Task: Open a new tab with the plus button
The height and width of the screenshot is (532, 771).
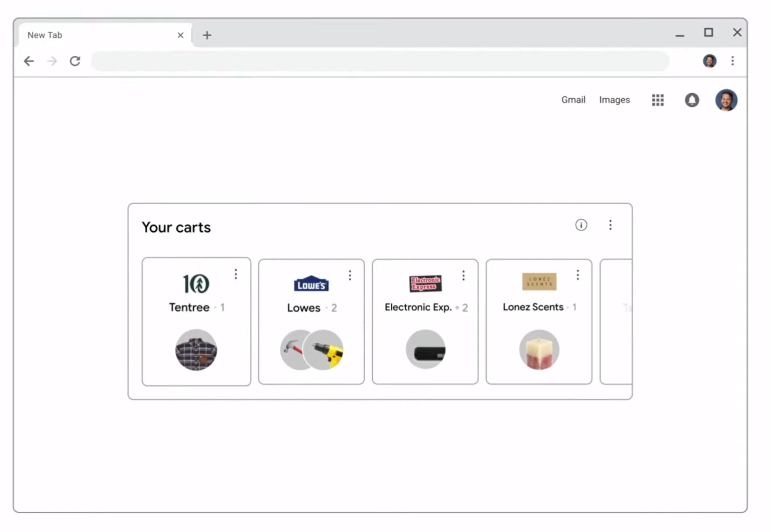Action: (207, 35)
